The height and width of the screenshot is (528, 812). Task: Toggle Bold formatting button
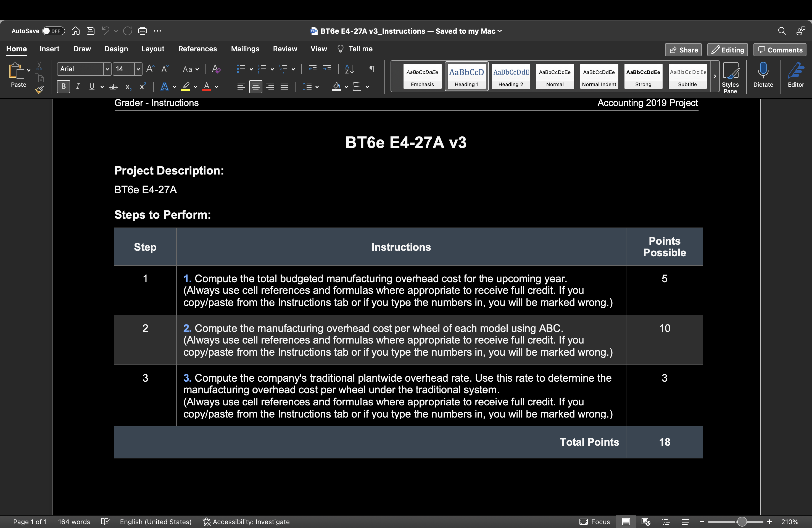[64, 87]
